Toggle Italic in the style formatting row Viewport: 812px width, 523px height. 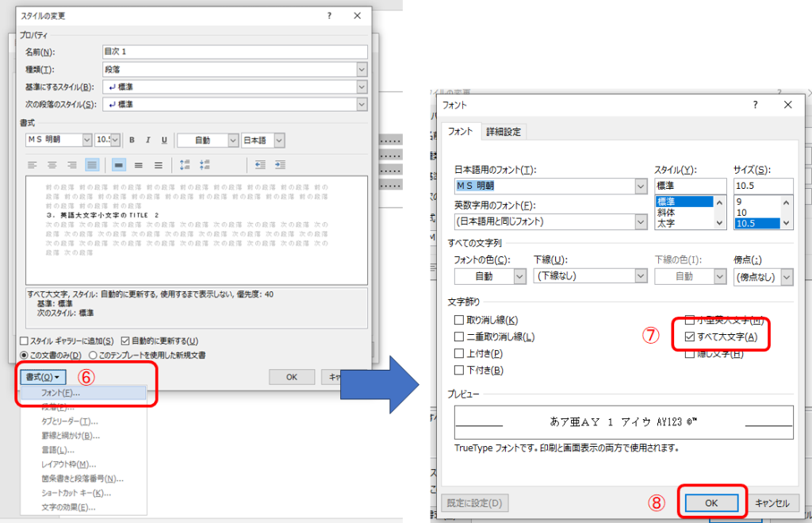[x=148, y=140]
